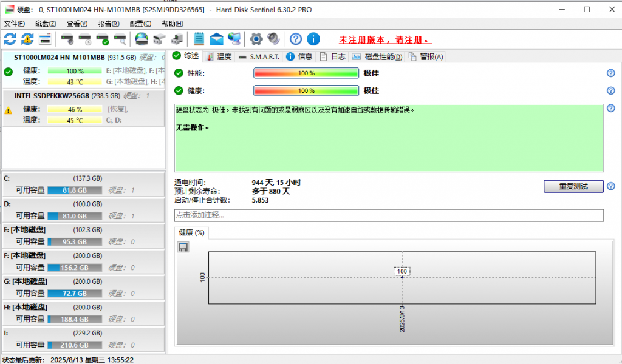This screenshot has height=364, width=622.
Task: Click the disk with magnifying glass icon
Action: pyautogui.click(x=120, y=39)
